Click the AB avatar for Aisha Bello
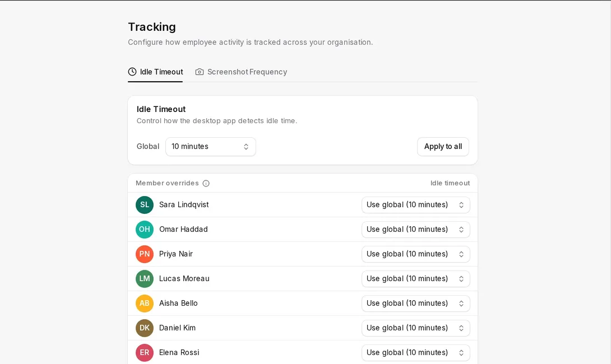Screen dimensions: 611x364 click(x=145, y=304)
